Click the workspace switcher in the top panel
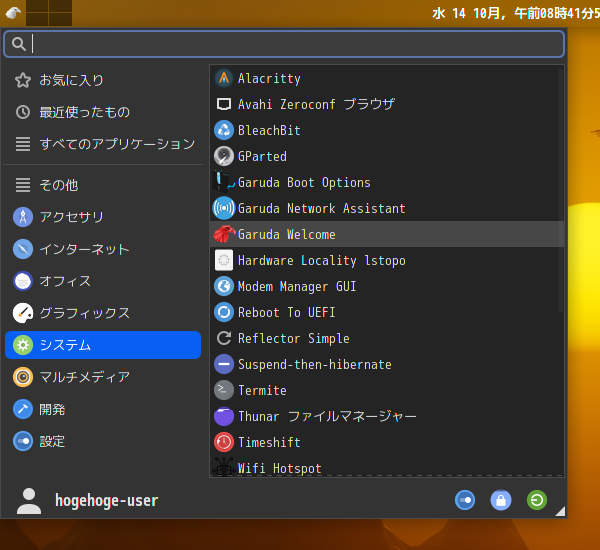 49,13
